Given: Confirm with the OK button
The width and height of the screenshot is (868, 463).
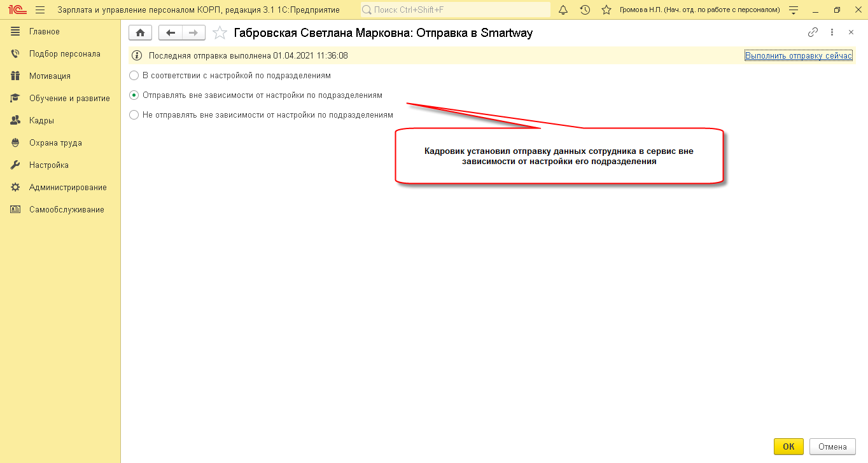Looking at the screenshot, I should click(x=788, y=446).
